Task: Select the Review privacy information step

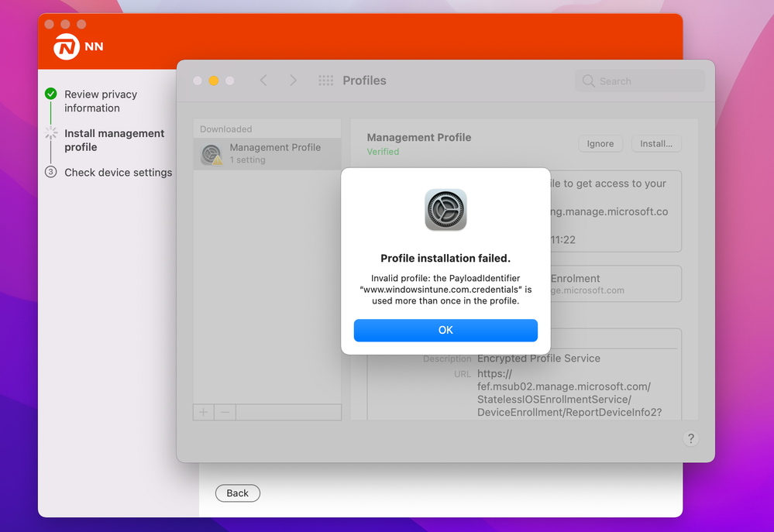Action: tap(101, 101)
